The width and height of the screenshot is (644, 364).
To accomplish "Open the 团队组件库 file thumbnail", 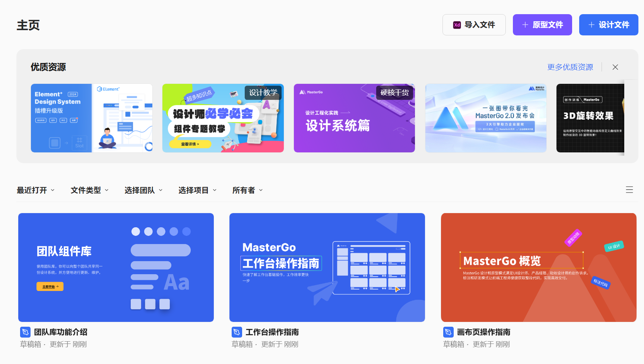I will (x=116, y=268).
